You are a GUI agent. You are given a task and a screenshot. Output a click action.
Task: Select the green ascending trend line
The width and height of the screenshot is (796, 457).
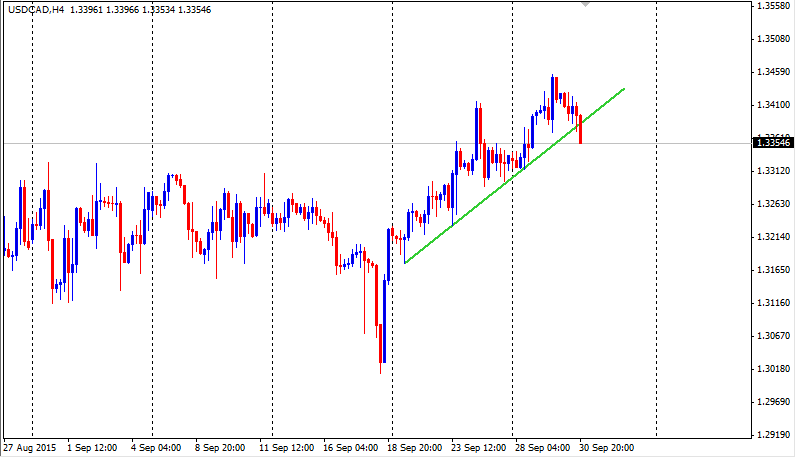pyautogui.click(x=514, y=176)
